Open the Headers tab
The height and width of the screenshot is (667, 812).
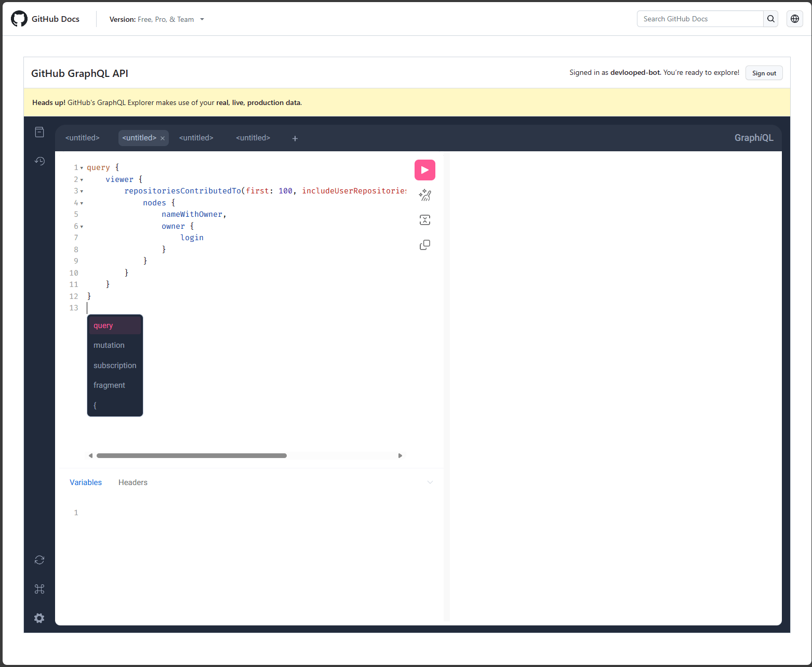pos(133,482)
